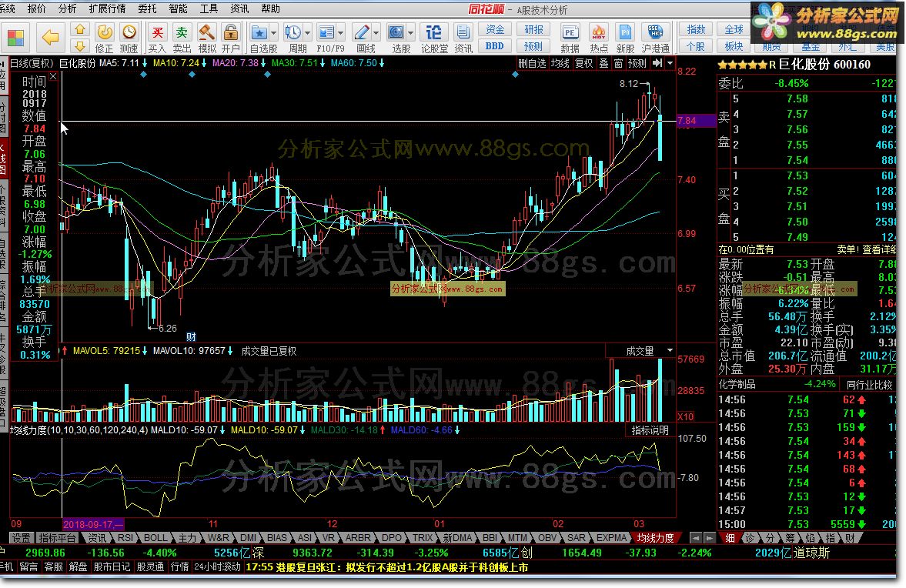The width and height of the screenshot is (906, 588).
Task: Click the yellow back arrow toolbar icon
Action: pos(50,38)
